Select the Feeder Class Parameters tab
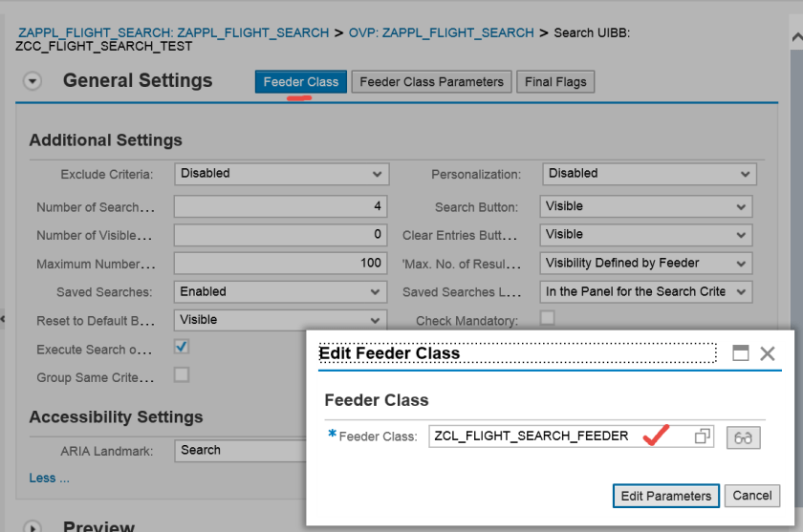The image size is (803, 532). pos(432,82)
